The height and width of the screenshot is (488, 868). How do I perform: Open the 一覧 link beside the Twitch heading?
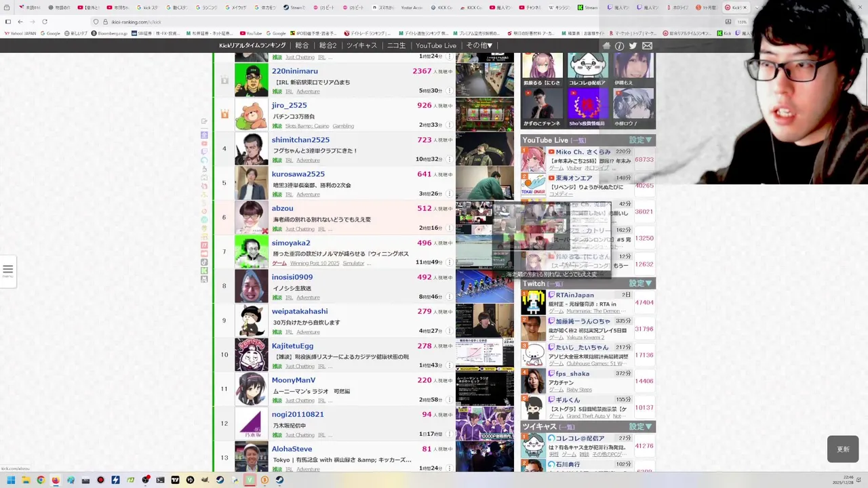555,284
